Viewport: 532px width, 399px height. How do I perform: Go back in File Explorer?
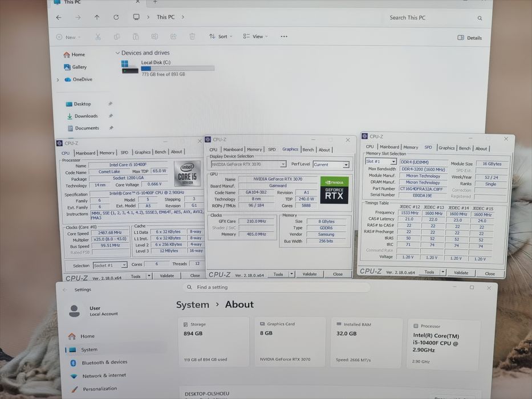click(59, 17)
